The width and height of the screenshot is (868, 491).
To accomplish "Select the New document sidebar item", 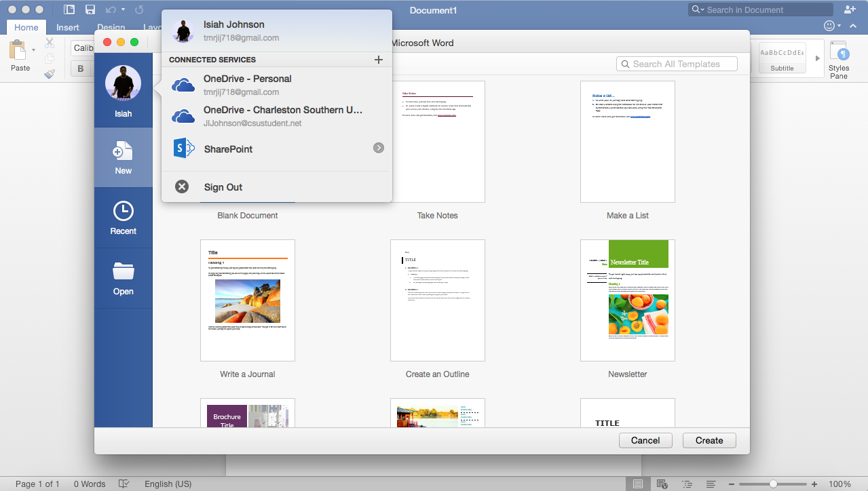I will click(124, 157).
